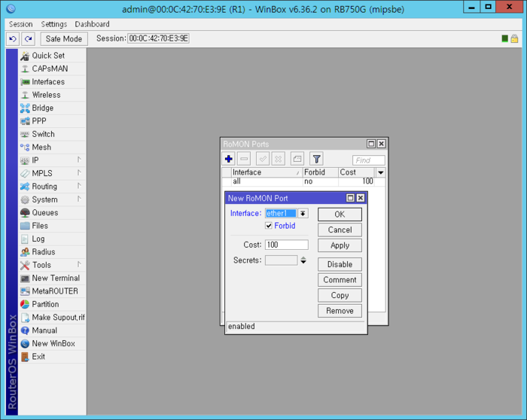Sort by Forbid column header

(320, 172)
